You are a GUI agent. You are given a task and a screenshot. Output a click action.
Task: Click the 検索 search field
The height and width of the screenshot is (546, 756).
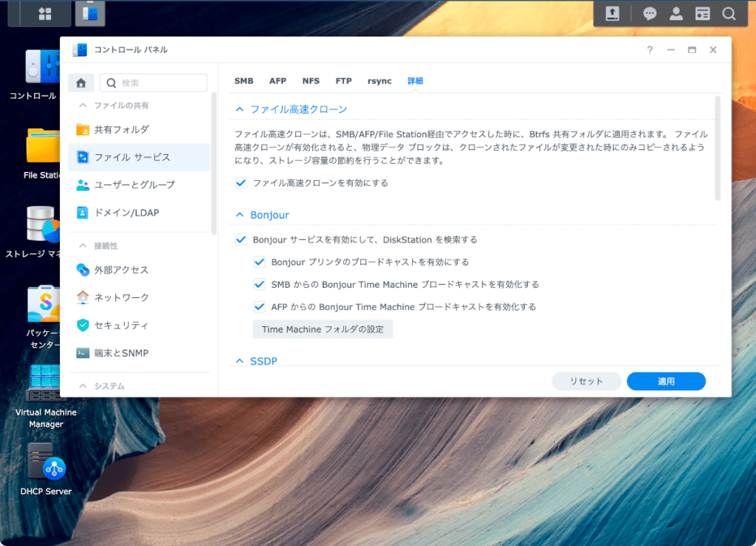pyautogui.click(x=154, y=83)
